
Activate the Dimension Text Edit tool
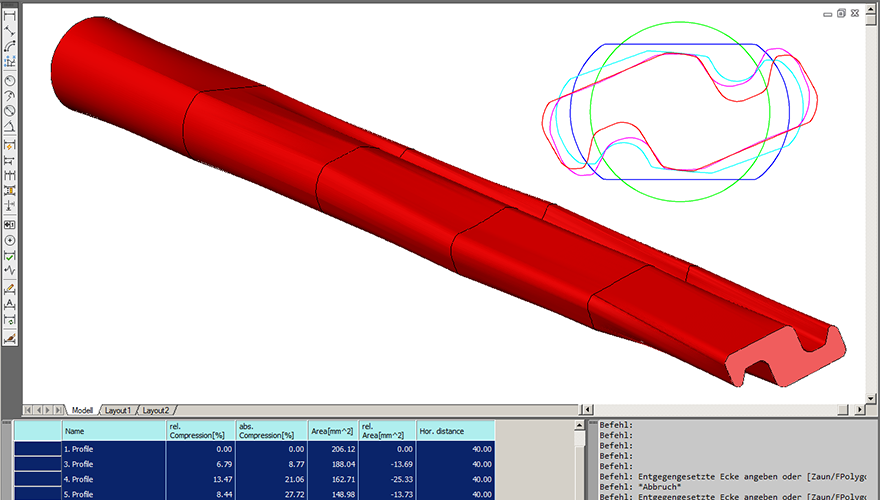(10, 305)
